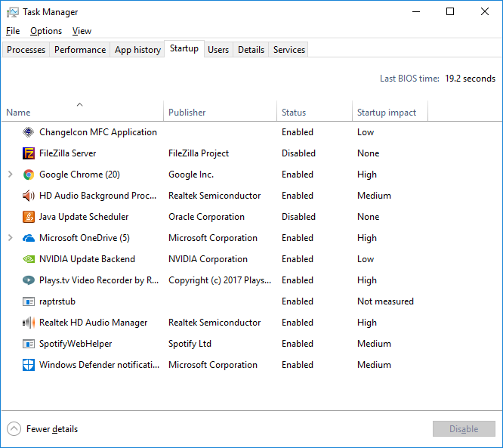Screen dimensions: 503x448
Task: Select the ChangeIcon MFC Application name
Action: [98, 132]
